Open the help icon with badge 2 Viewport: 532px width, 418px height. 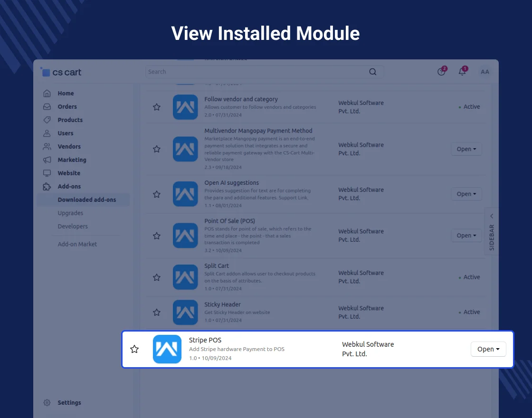pos(441,72)
